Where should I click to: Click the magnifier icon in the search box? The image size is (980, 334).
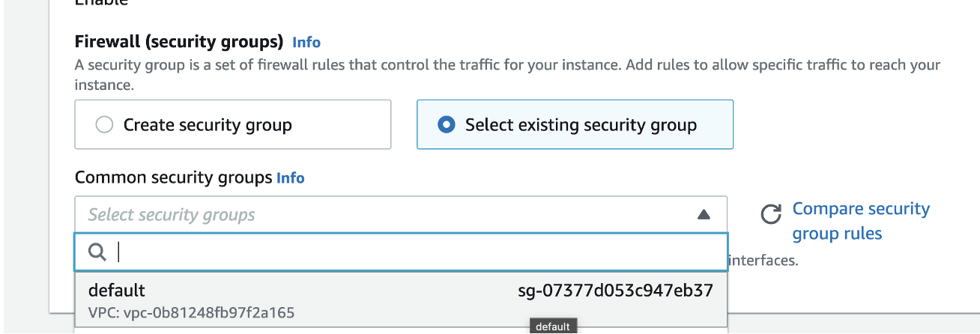coord(97,252)
